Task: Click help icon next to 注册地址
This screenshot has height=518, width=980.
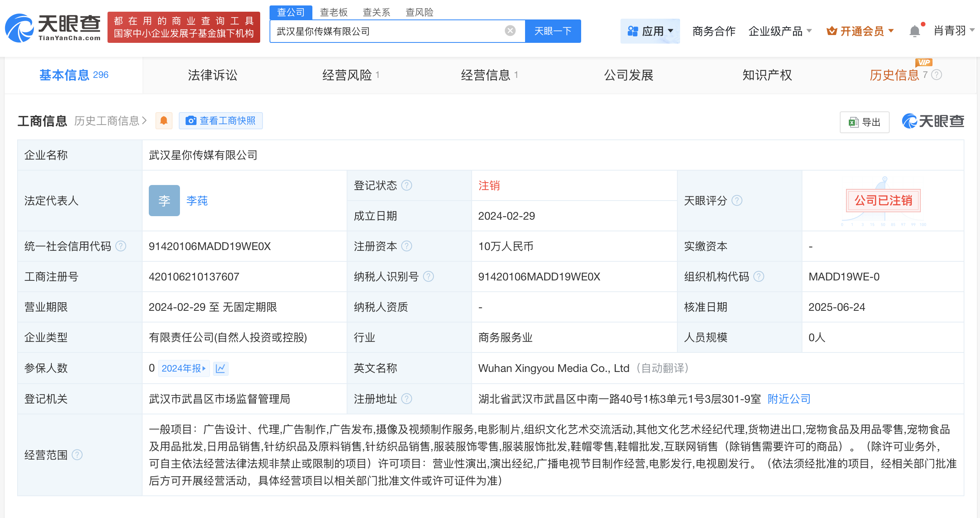Action: pyautogui.click(x=407, y=399)
